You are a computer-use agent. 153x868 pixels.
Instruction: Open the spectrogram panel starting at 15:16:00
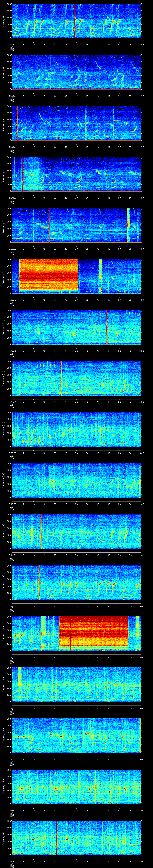pyautogui.click(x=77, y=786)
